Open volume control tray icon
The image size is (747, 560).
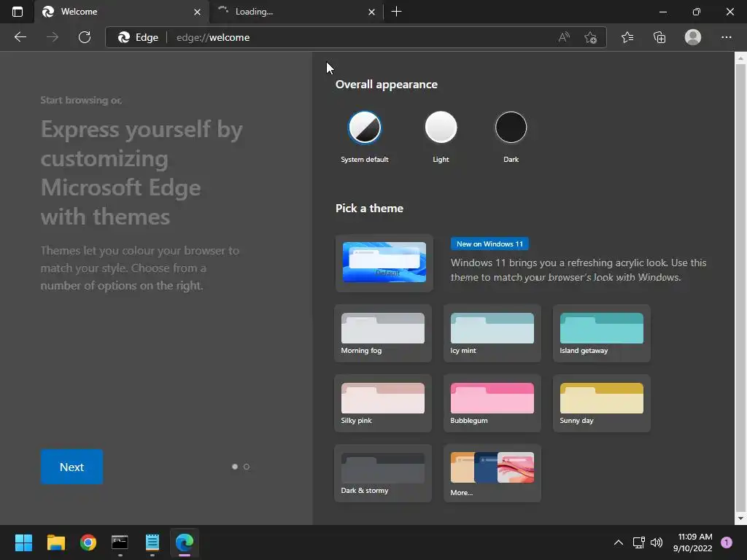657,542
